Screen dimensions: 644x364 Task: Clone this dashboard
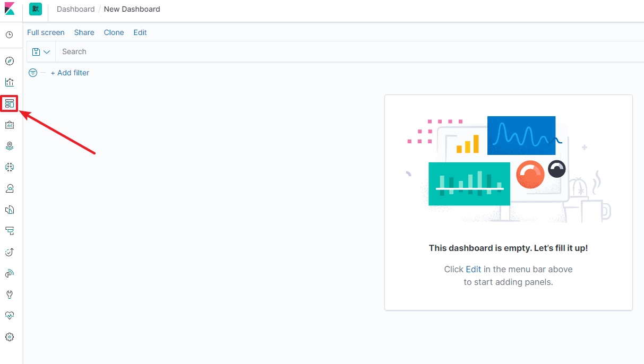[x=114, y=32]
